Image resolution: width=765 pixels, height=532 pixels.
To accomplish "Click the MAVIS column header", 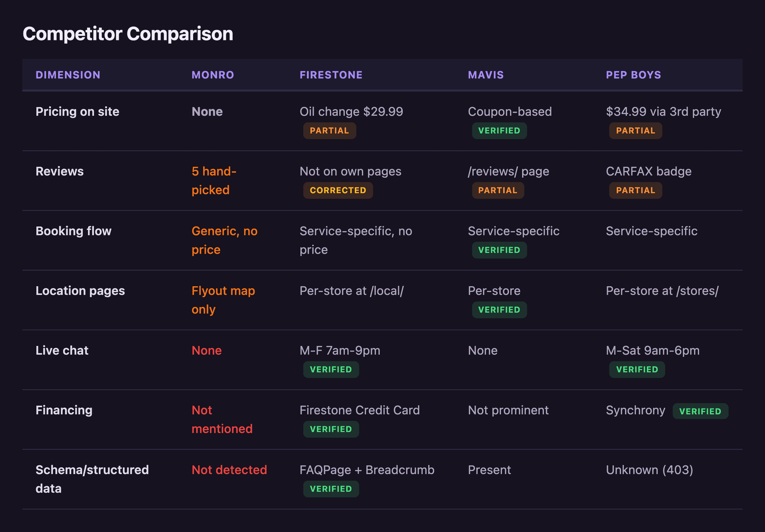I will coord(485,75).
